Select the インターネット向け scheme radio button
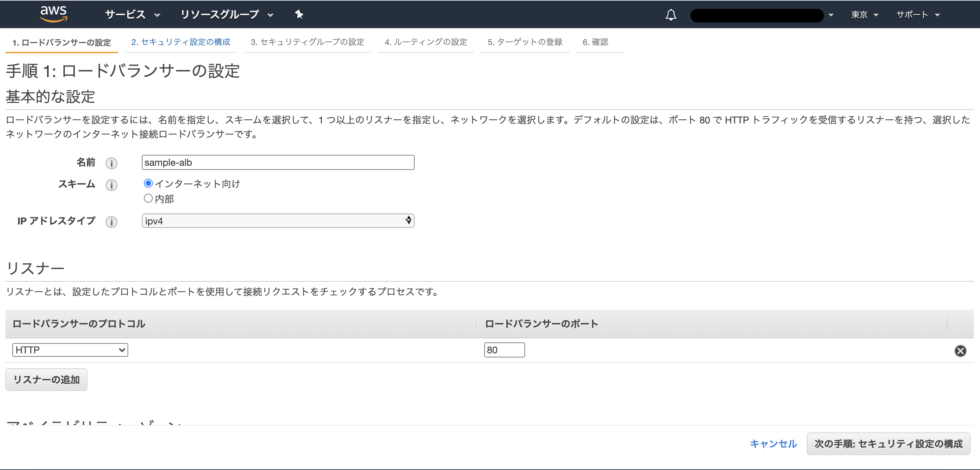The height and width of the screenshot is (470, 980). 148,183
